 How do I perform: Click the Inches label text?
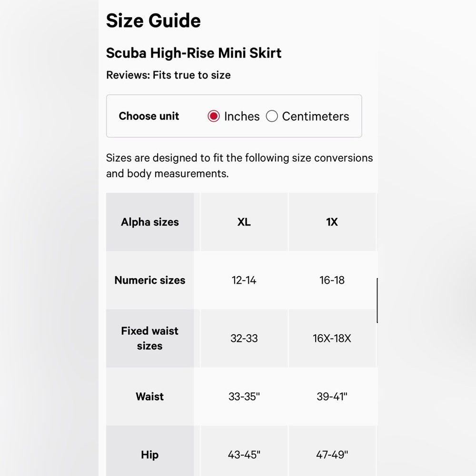click(x=242, y=116)
